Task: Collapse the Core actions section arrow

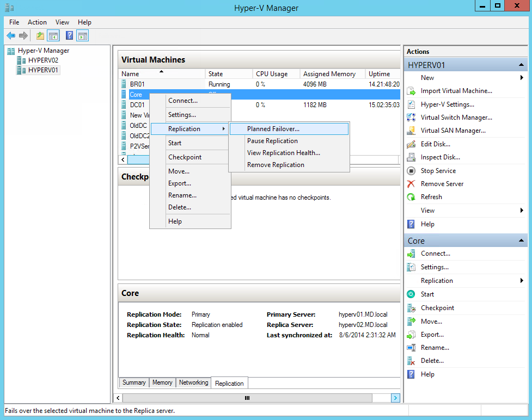Action: pos(521,240)
